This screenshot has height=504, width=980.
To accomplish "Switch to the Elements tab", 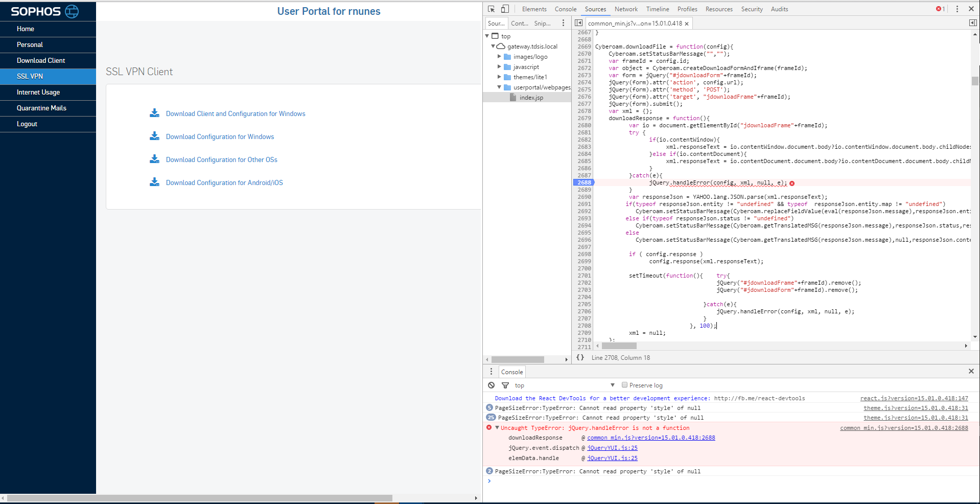I will (534, 9).
